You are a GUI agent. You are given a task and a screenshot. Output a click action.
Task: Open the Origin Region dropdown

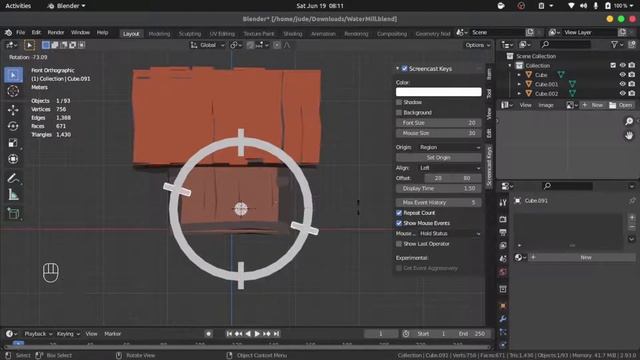450,147
